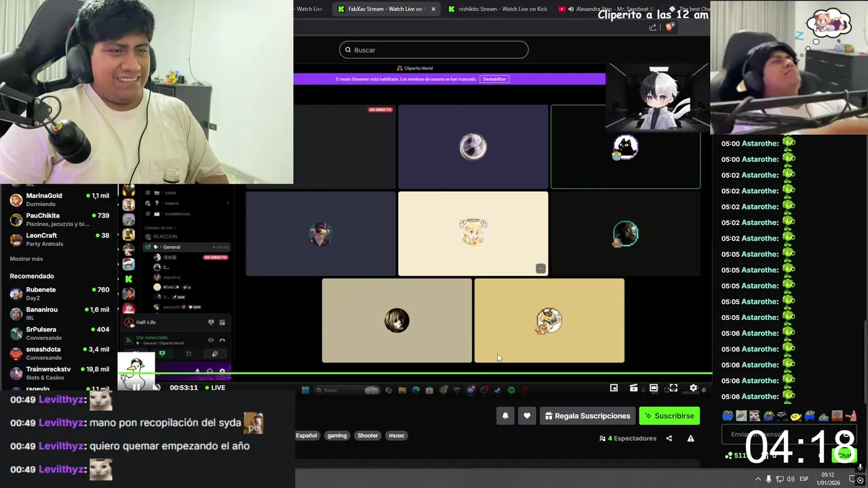
Task: Click the report warning triangle icon
Action: 690,439
